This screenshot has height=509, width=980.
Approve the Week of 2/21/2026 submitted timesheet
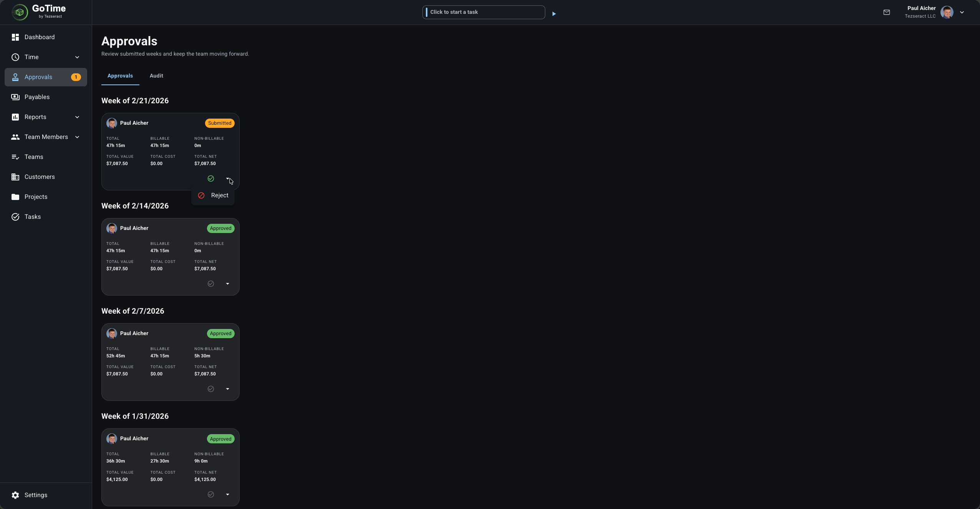click(x=211, y=178)
